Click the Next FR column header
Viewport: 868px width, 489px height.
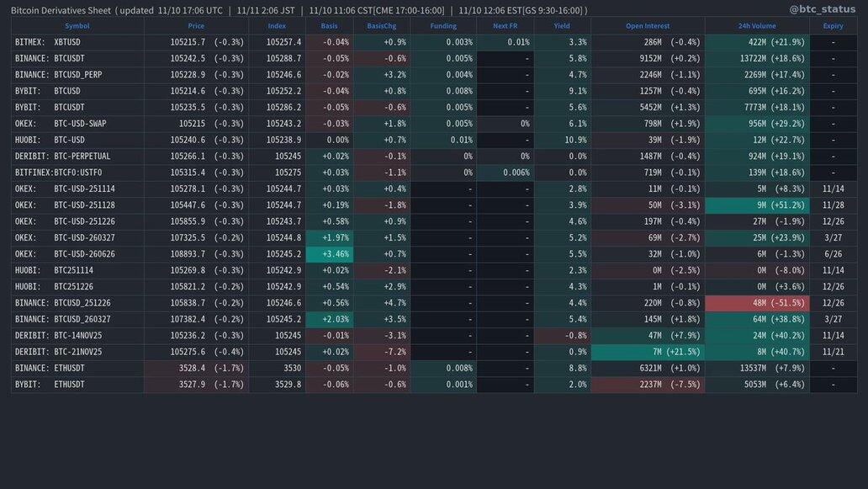click(x=505, y=26)
